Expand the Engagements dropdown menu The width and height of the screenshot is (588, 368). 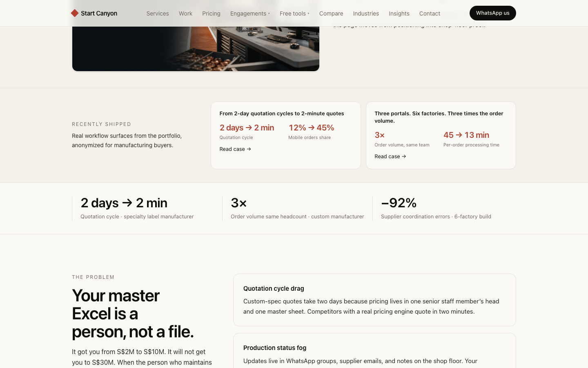250,13
